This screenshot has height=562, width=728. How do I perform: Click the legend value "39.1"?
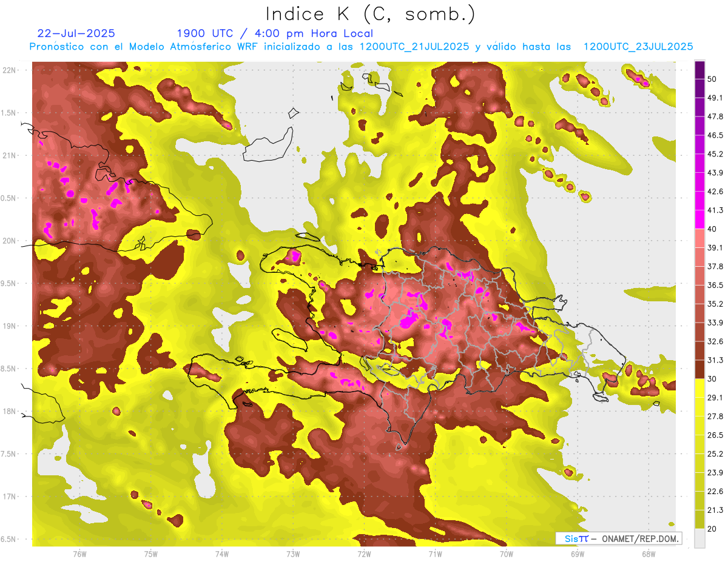tap(715, 247)
